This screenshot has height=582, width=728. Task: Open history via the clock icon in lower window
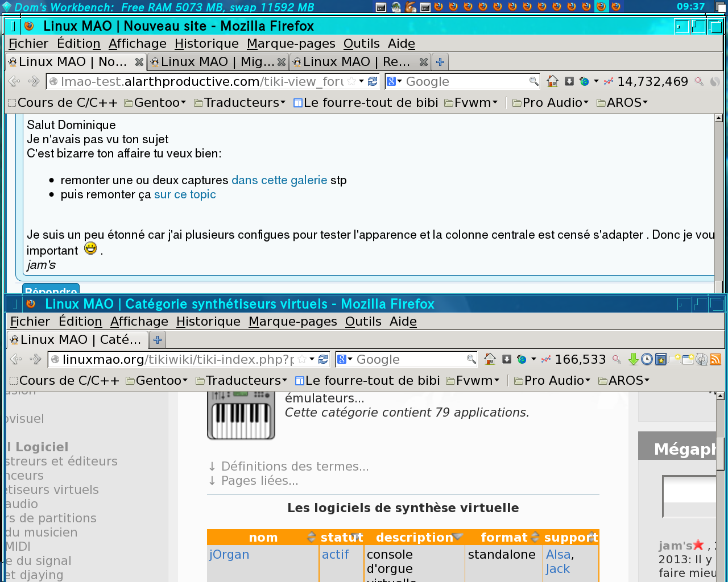(647, 360)
